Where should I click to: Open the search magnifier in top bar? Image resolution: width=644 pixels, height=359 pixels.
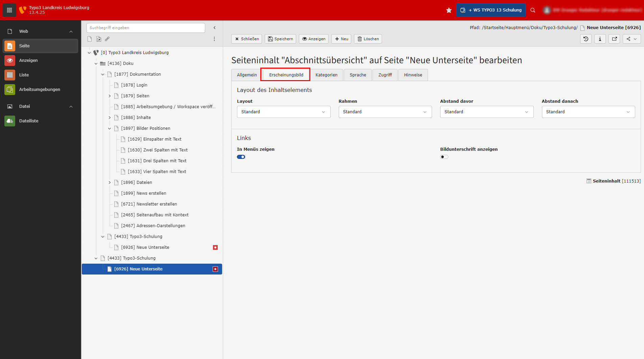(x=532, y=10)
